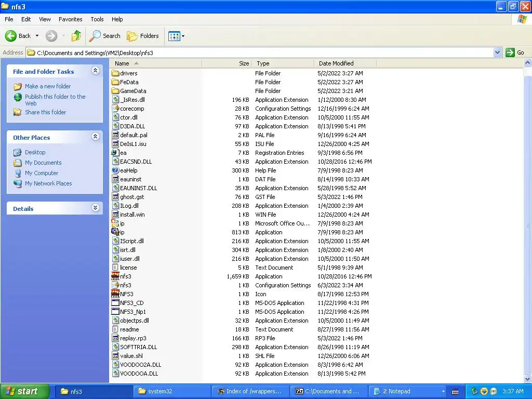The height and width of the screenshot is (399, 532).
Task: Open the Views dropdown arrow
Action: [x=183, y=36]
